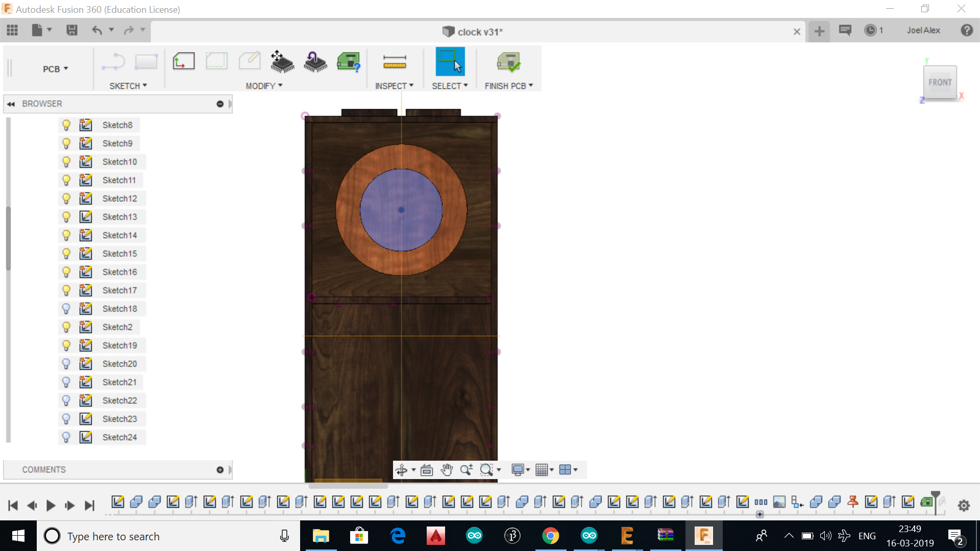The height and width of the screenshot is (551, 980).
Task: Play the design timeline
Action: (51, 506)
